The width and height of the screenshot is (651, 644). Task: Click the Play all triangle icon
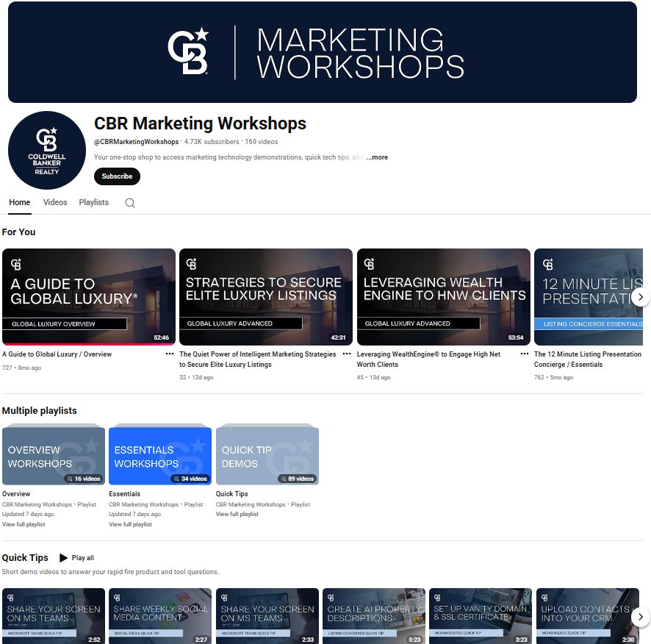(x=63, y=557)
